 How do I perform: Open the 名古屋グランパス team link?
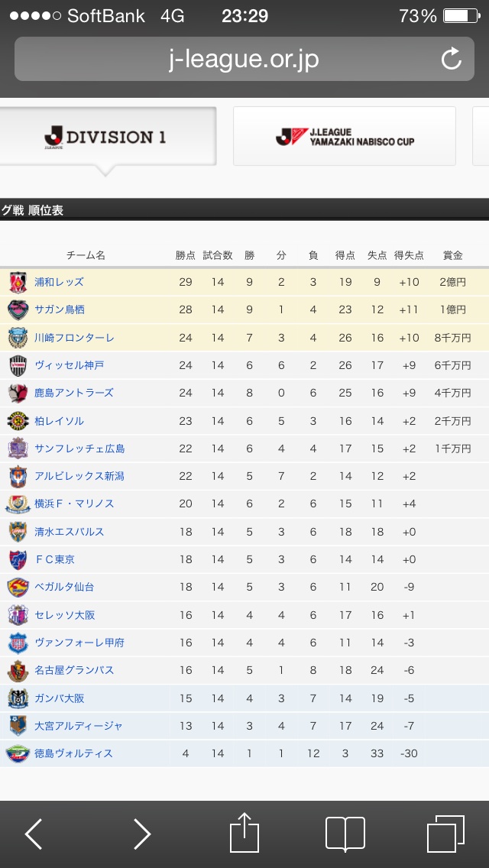pyautogui.click(x=74, y=670)
